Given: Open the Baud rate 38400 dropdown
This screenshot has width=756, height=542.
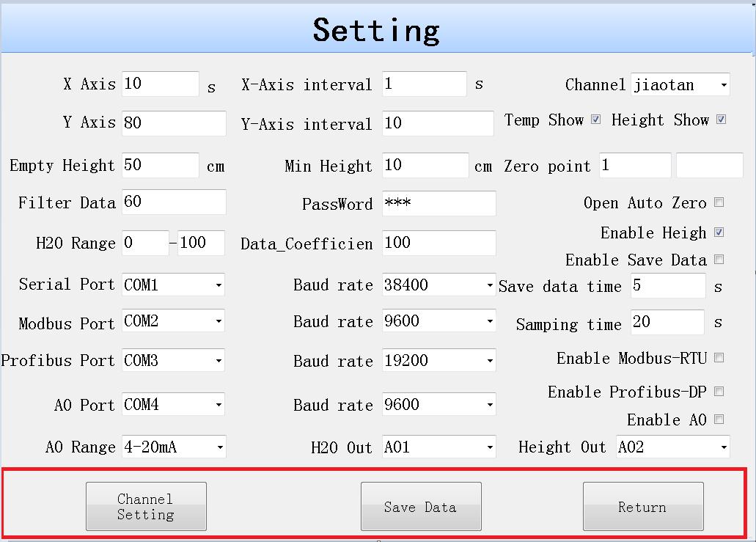Looking at the screenshot, I should pos(438,285).
